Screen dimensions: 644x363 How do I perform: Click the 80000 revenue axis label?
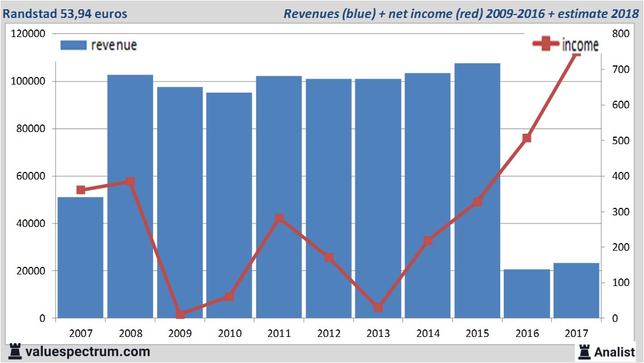[x=31, y=129]
